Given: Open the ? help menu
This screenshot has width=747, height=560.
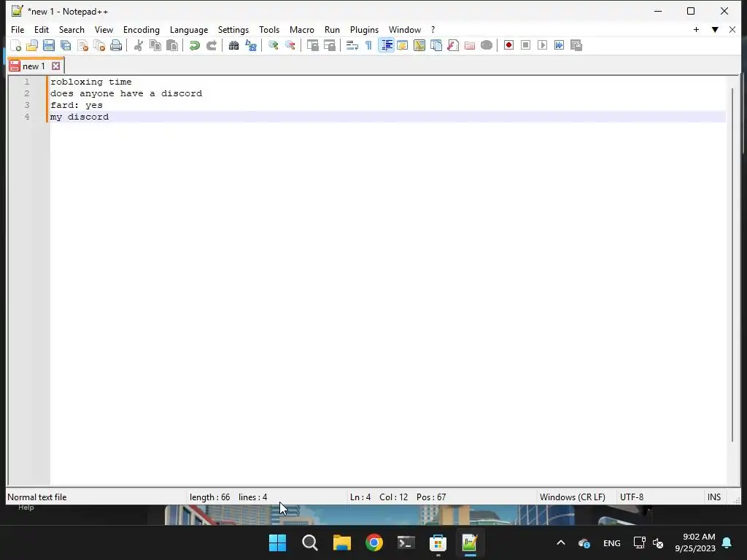Looking at the screenshot, I should coord(433,29).
